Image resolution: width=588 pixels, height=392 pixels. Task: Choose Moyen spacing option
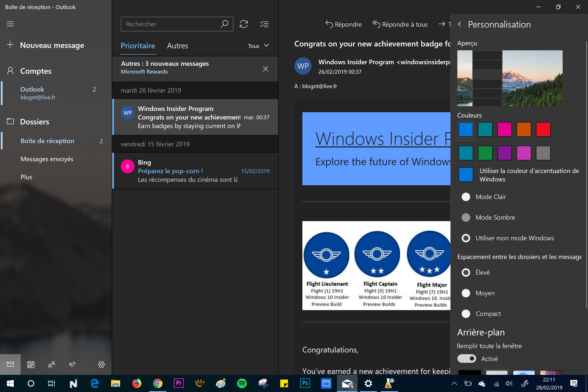tap(466, 293)
